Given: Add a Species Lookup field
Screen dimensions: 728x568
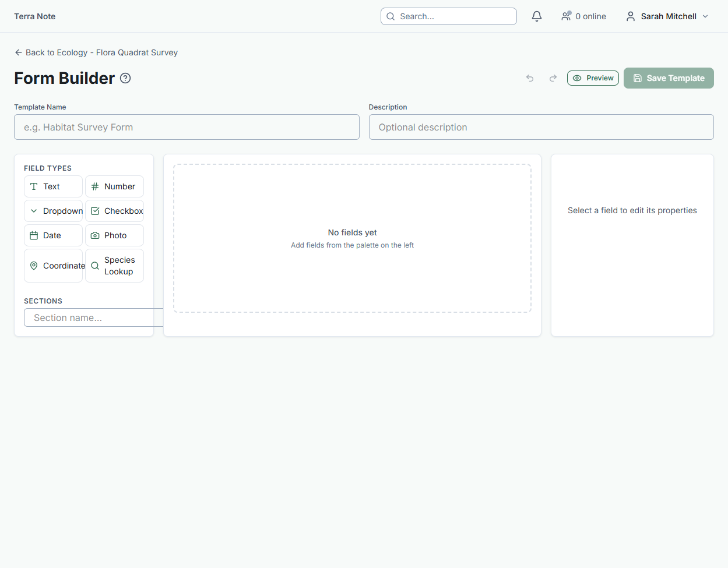Looking at the screenshot, I should [114, 266].
